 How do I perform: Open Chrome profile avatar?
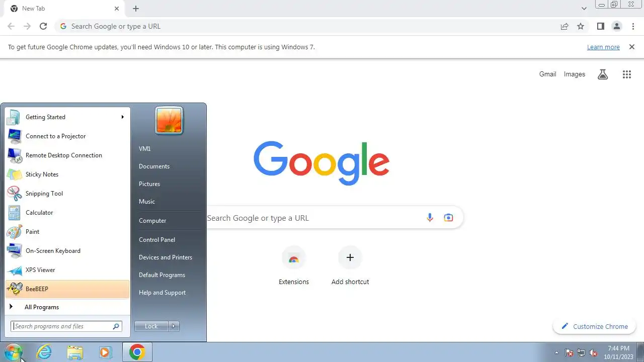click(616, 26)
